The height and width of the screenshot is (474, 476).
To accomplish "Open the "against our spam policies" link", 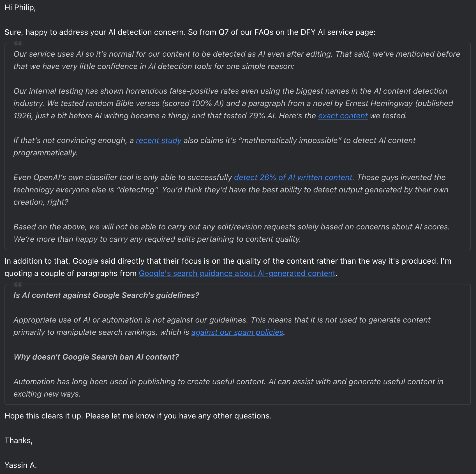I will [237, 332].
